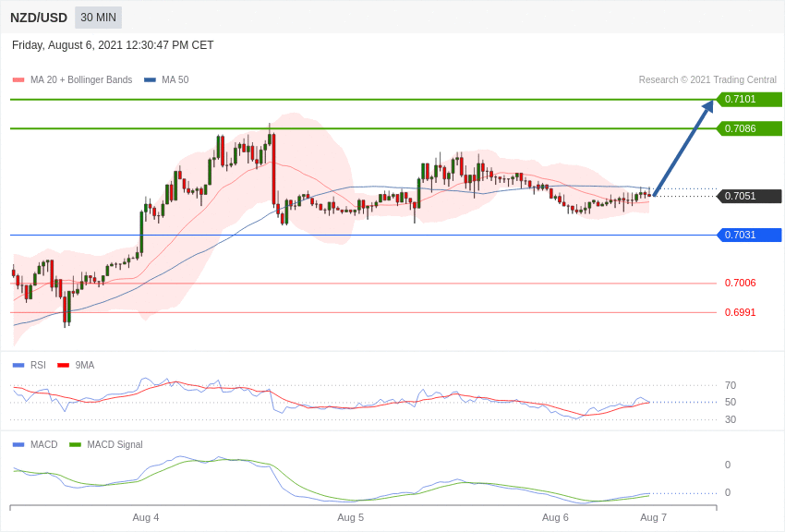The image size is (785, 532).
Task: Click the RSI 50 level label
Action: (x=731, y=402)
